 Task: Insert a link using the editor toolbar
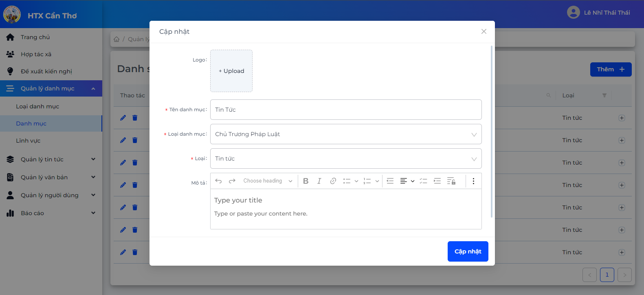(333, 181)
